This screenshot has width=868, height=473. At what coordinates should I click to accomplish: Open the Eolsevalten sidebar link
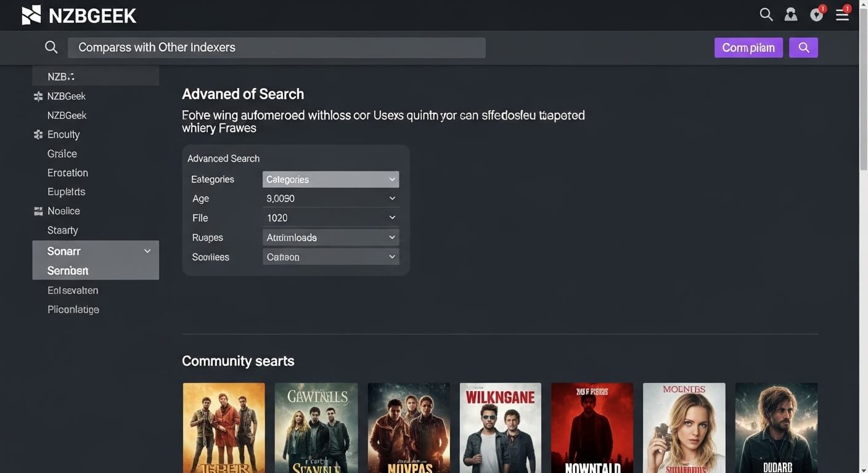pyautogui.click(x=73, y=290)
